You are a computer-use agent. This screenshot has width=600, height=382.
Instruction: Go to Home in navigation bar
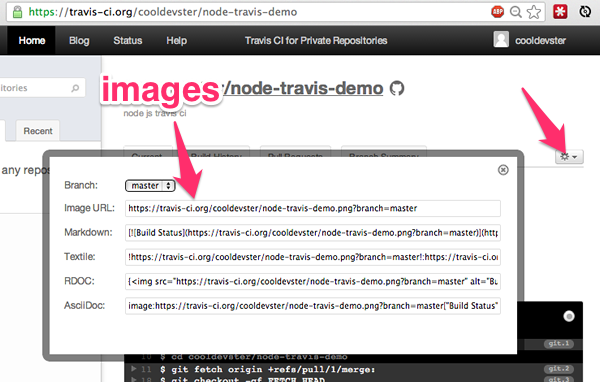click(32, 41)
